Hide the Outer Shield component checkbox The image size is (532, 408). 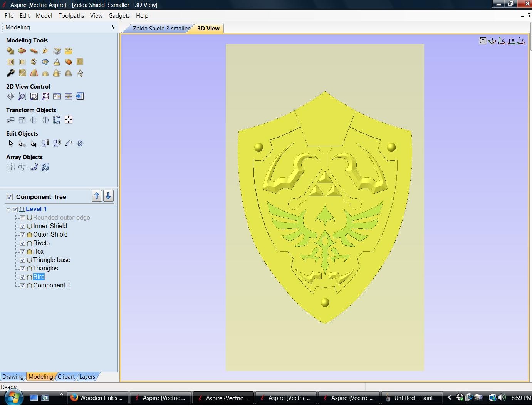coord(23,235)
